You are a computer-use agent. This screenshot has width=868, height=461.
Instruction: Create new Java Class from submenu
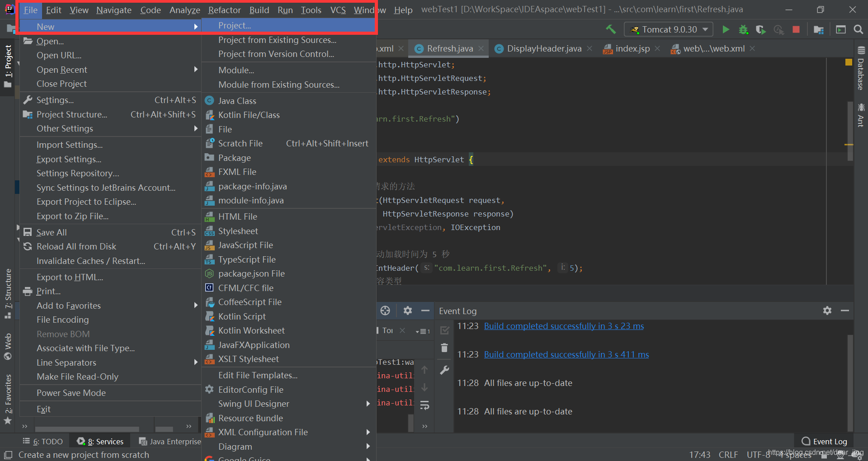coord(289,101)
